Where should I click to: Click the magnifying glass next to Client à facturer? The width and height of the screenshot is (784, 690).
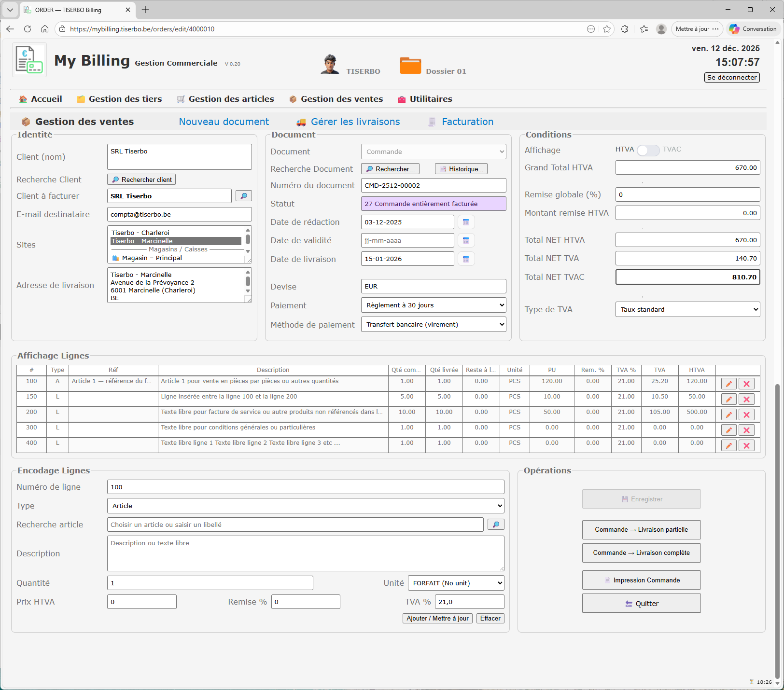tap(243, 195)
